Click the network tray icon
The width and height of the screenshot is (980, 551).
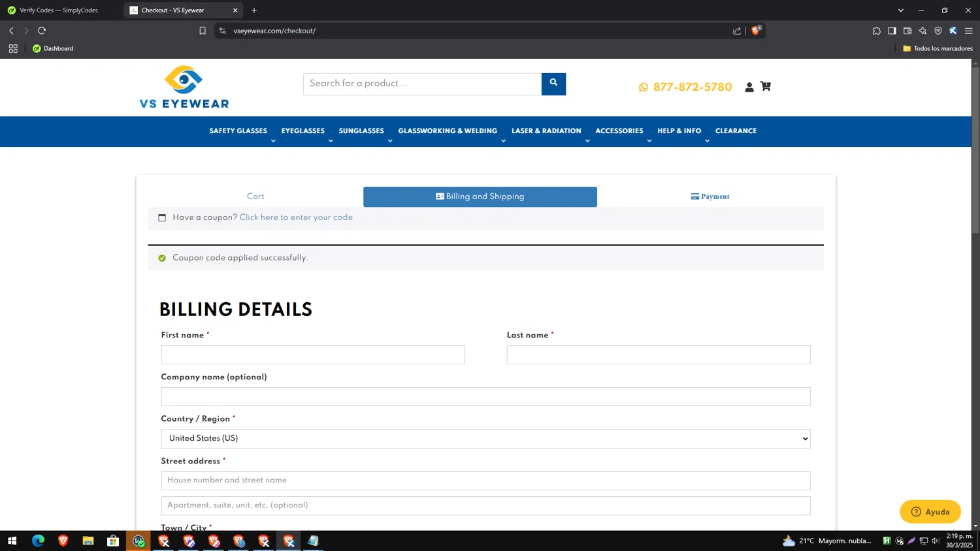pos(924,541)
